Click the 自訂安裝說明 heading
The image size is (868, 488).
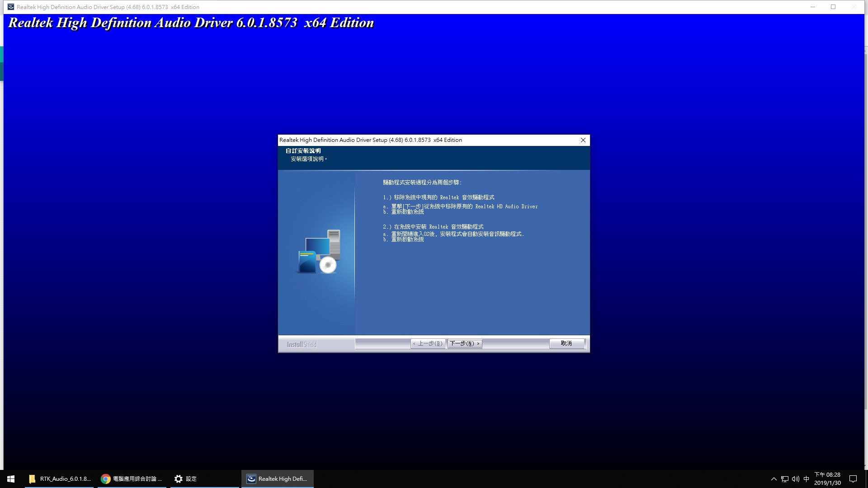tap(303, 151)
